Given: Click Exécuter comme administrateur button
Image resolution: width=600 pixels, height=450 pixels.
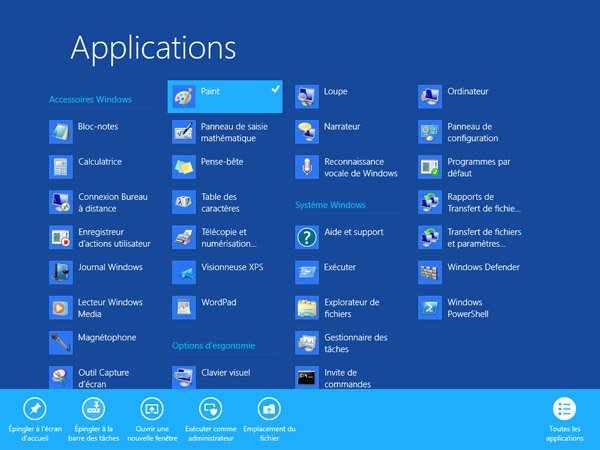Looking at the screenshot, I should [x=211, y=419].
